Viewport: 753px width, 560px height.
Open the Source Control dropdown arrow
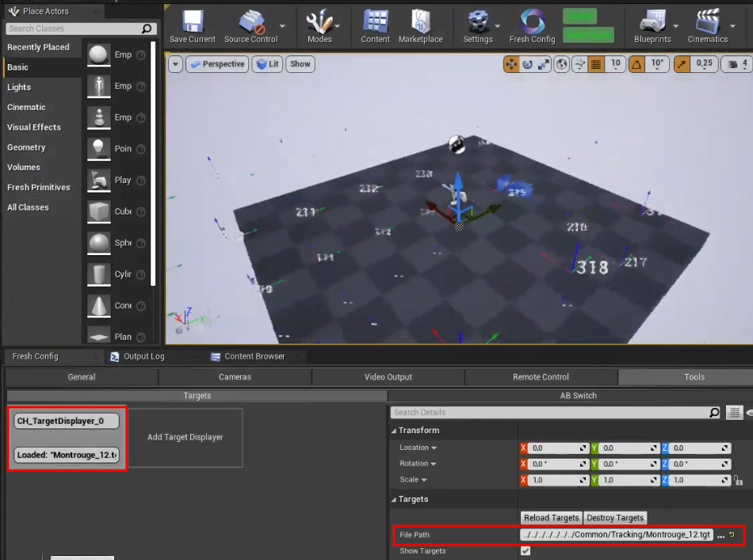click(x=282, y=26)
